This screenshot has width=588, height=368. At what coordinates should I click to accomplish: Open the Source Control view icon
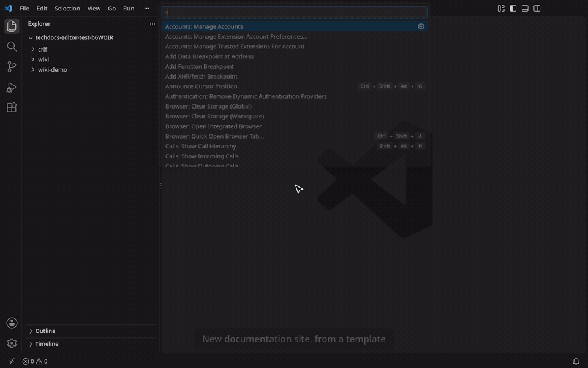[x=12, y=67]
